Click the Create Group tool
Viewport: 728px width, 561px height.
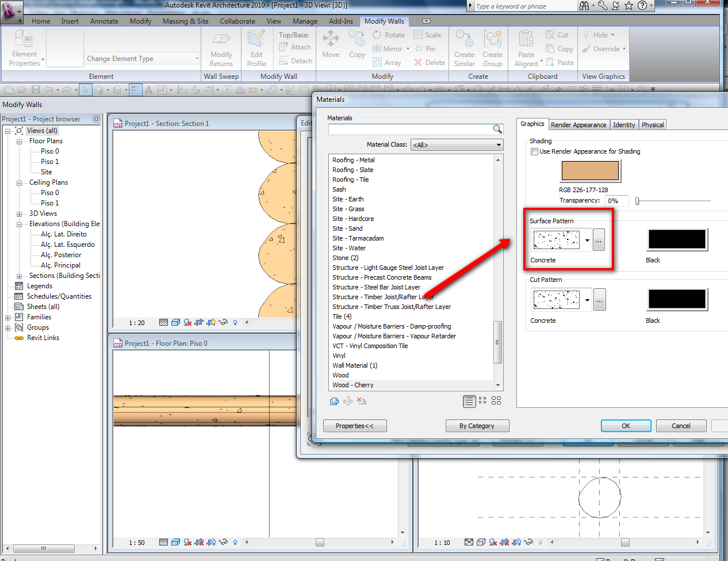coord(492,48)
